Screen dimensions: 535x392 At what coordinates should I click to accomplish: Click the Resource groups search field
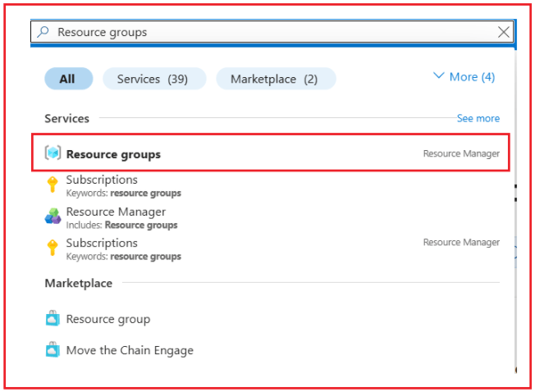tap(272, 32)
